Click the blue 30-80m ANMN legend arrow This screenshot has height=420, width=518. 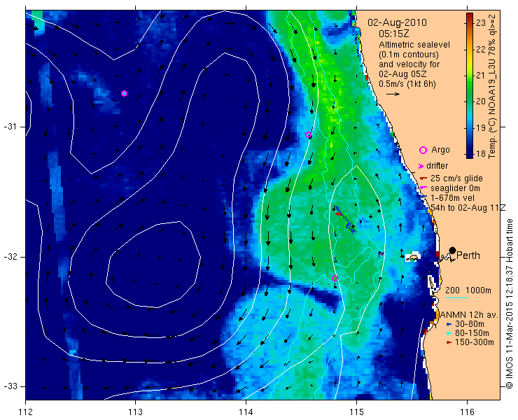(x=448, y=324)
